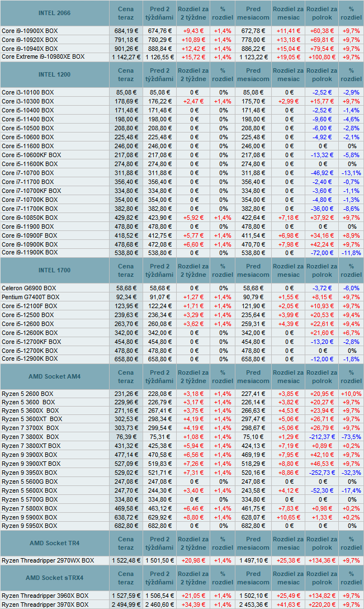Click the +21,60 € half-year difference cell
364x609 pixels.
[322, 333]
